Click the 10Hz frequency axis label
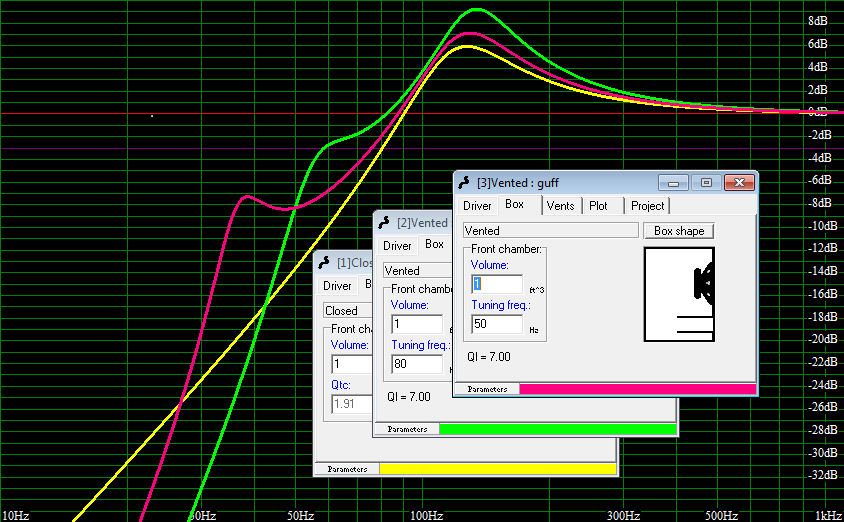Image resolution: width=844 pixels, height=522 pixels. 16,516
